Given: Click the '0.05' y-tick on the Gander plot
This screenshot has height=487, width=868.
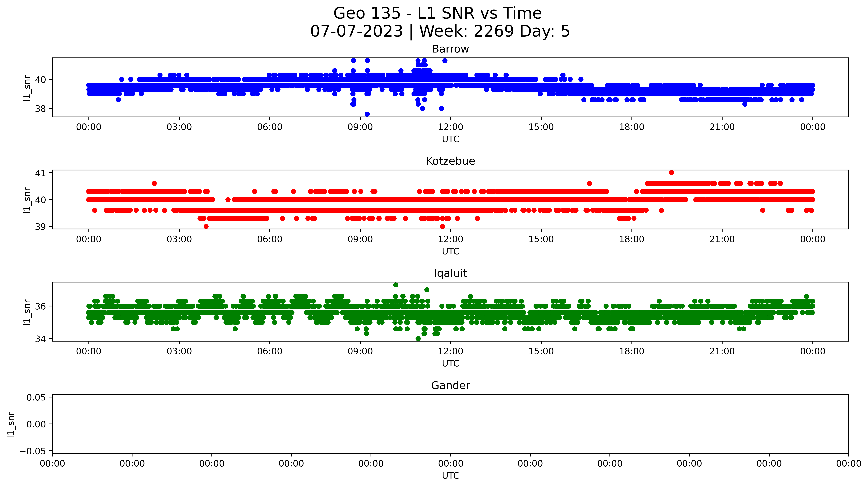Looking at the screenshot, I should [36, 398].
